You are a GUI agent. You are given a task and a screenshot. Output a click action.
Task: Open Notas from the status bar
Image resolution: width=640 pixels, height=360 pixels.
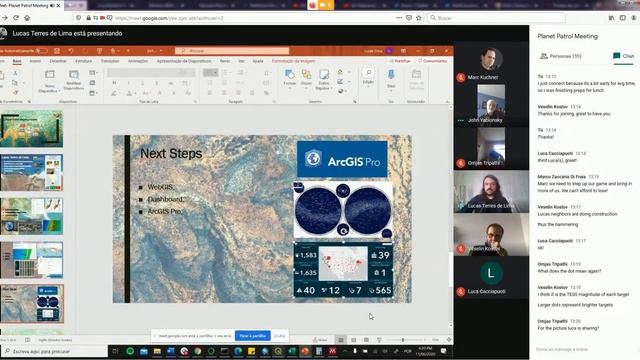[320, 340]
